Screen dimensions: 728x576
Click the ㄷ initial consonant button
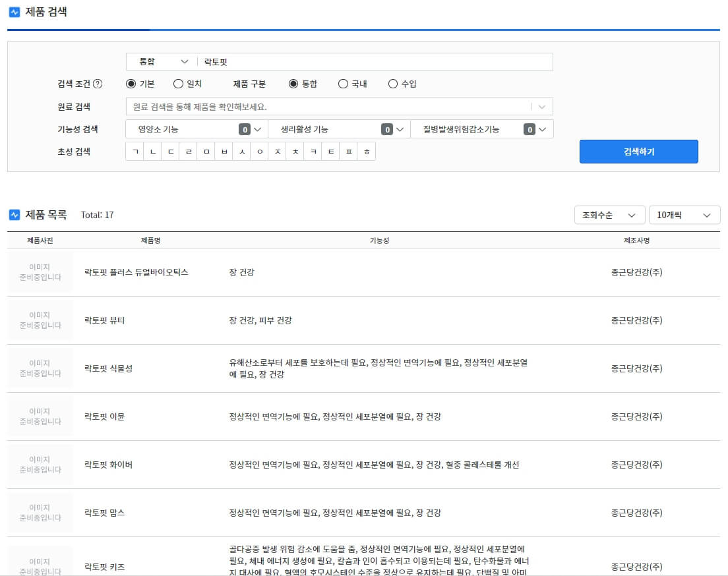pyautogui.click(x=170, y=152)
